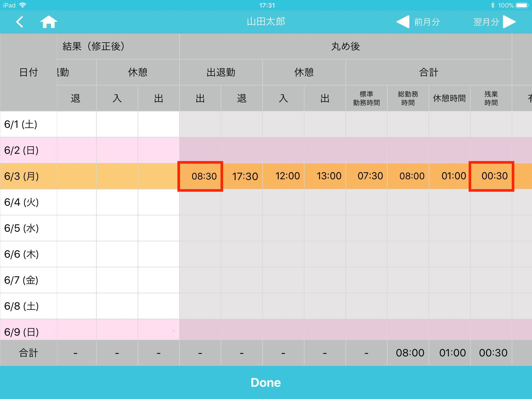532x399 pixels.
Task: Show next month with right triangle
Action: 509,22
